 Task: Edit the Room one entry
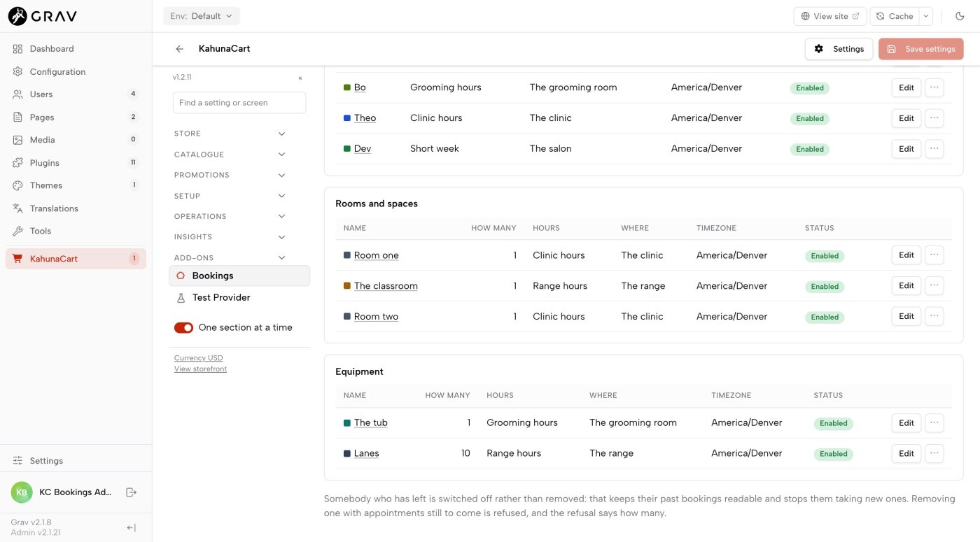(906, 255)
